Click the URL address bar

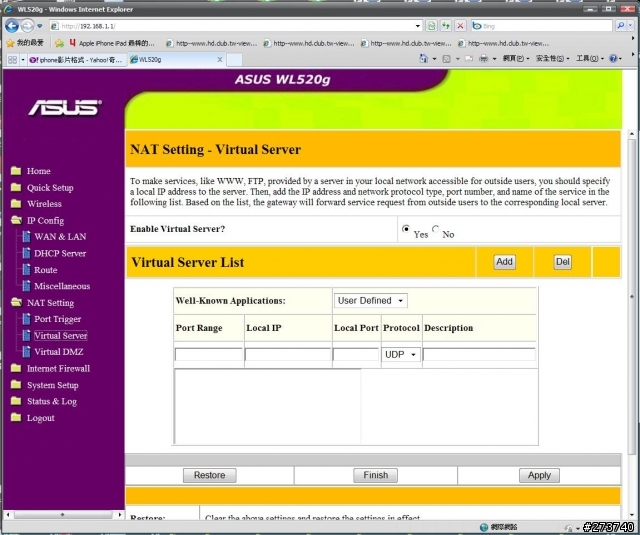pos(235,26)
